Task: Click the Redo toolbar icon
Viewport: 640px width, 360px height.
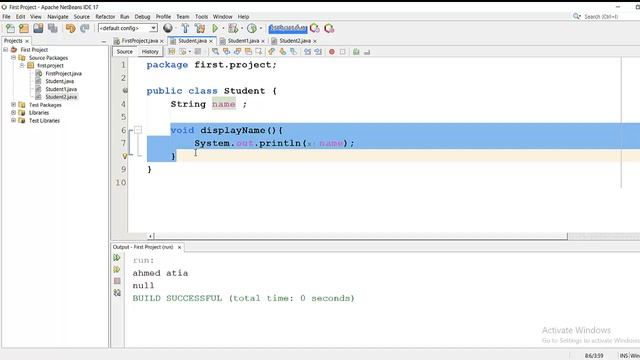Action: tap(84, 28)
